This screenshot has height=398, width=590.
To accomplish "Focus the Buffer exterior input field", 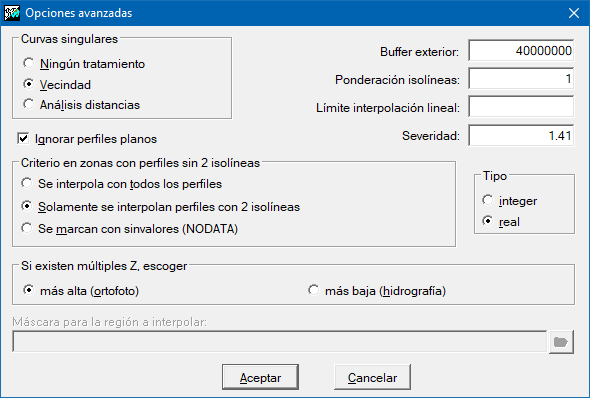I will click(x=521, y=50).
